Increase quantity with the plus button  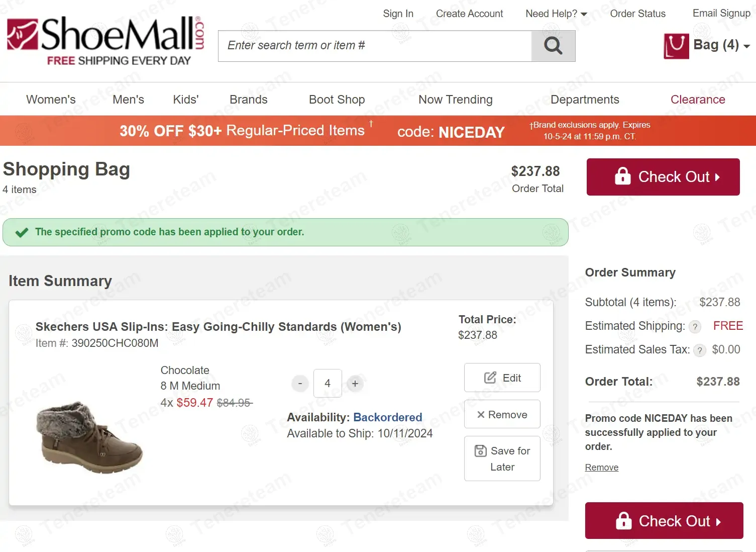355,384
